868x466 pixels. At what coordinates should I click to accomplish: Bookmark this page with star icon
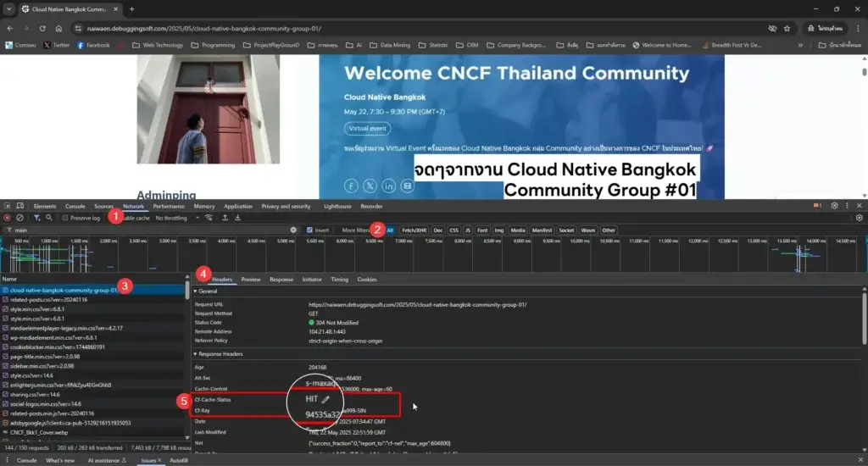787,28
